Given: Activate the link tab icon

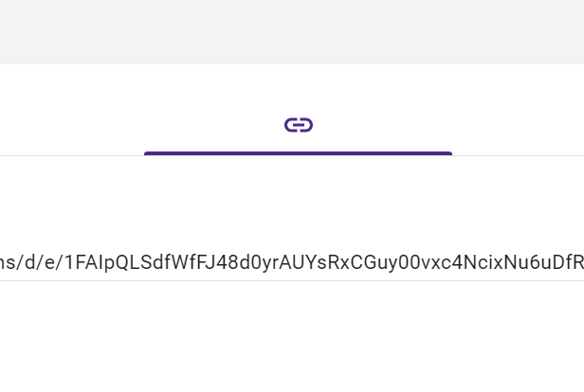Looking at the screenshot, I should (298, 125).
